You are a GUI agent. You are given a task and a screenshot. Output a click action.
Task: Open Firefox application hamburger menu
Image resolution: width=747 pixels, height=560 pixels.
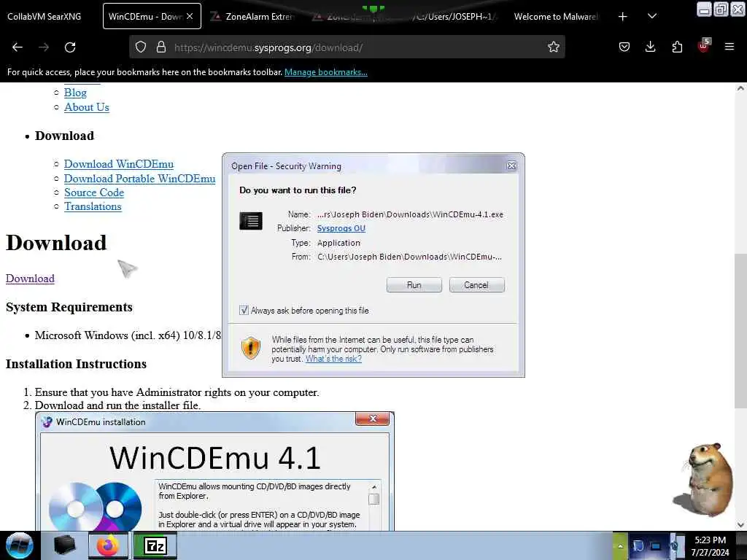pos(729,47)
